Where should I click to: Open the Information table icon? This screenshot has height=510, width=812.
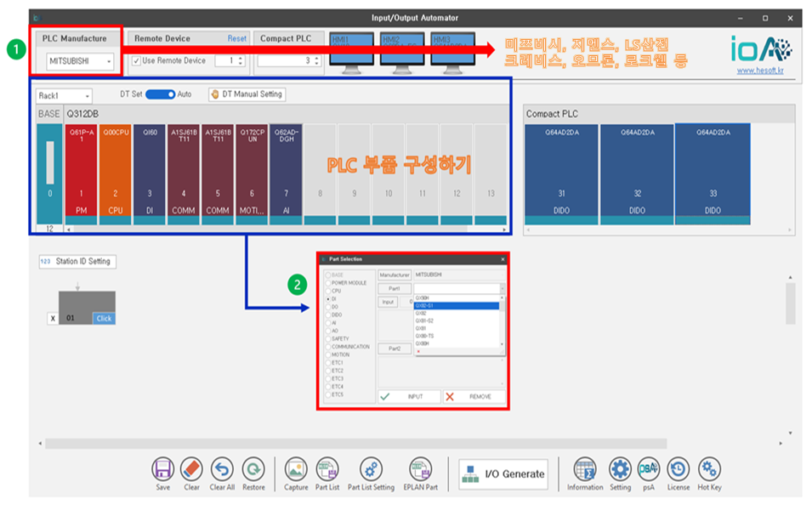point(585,469)
